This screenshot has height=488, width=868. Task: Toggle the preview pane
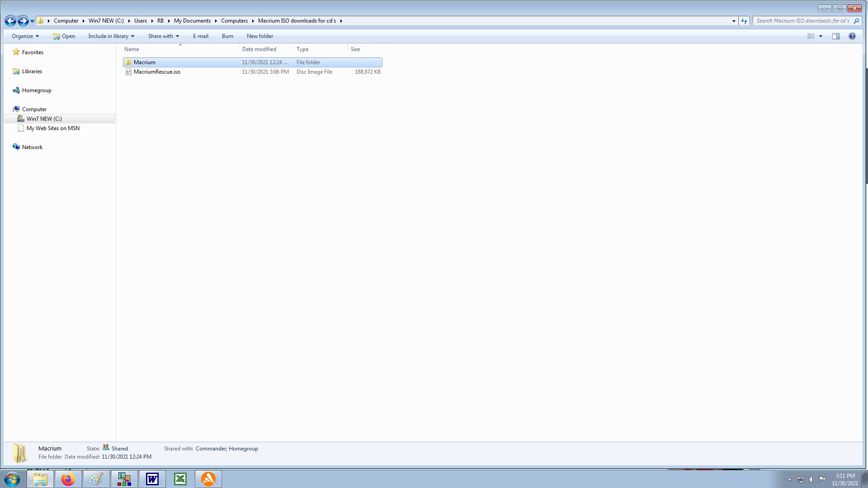pos(836,36)
